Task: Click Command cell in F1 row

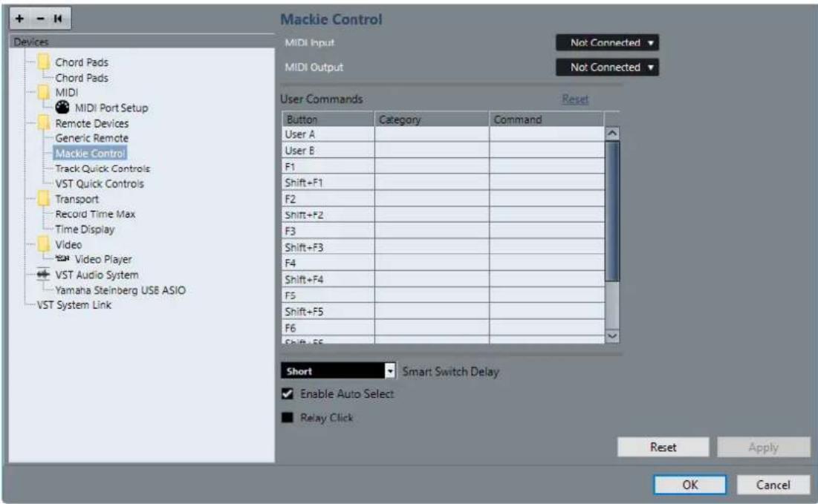Action: 547,167
